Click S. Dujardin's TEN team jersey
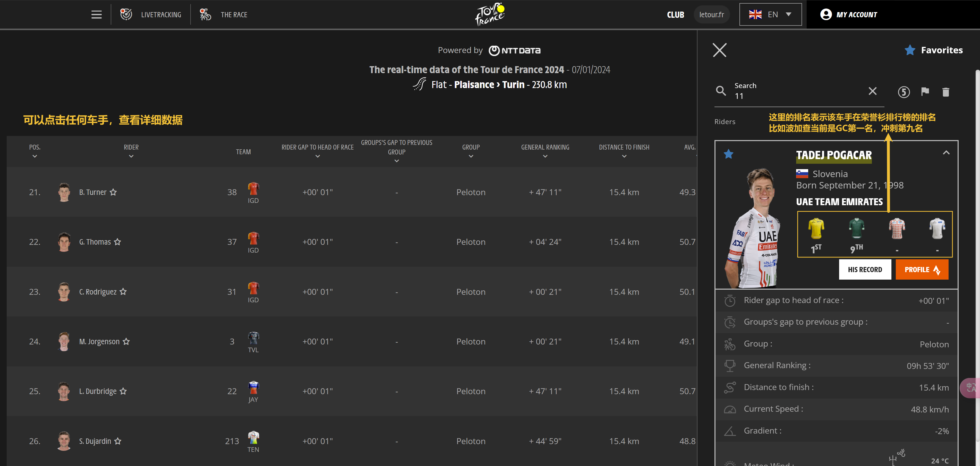Screen dimensions: 980x466 coord(253,437)
